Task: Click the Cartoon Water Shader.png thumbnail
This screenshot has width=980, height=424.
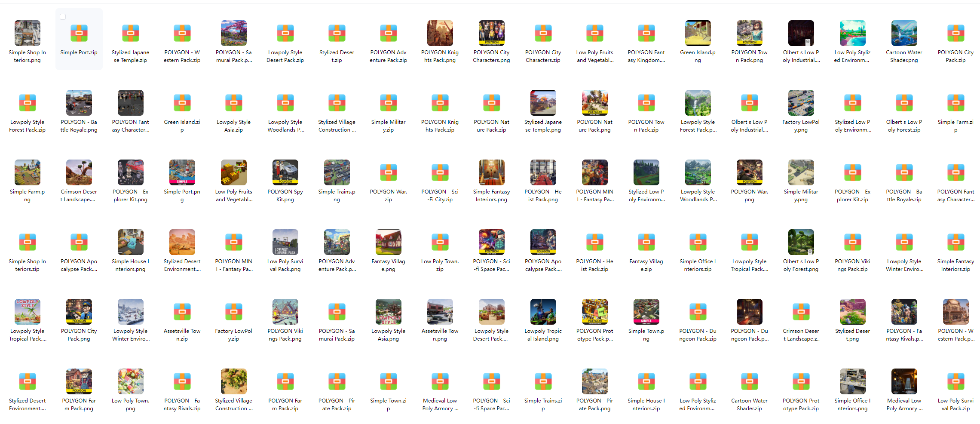Action: (904, 33)
